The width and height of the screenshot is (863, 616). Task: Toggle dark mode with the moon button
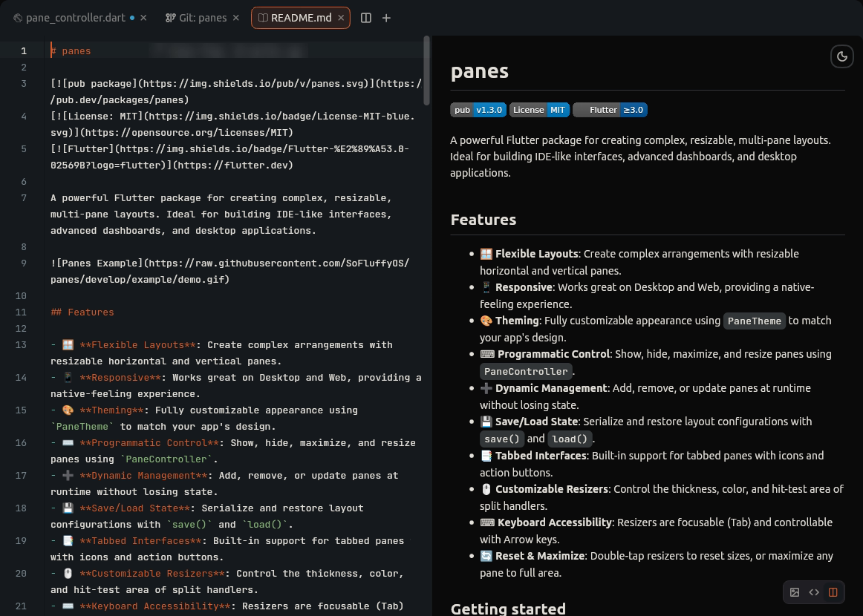841,56
